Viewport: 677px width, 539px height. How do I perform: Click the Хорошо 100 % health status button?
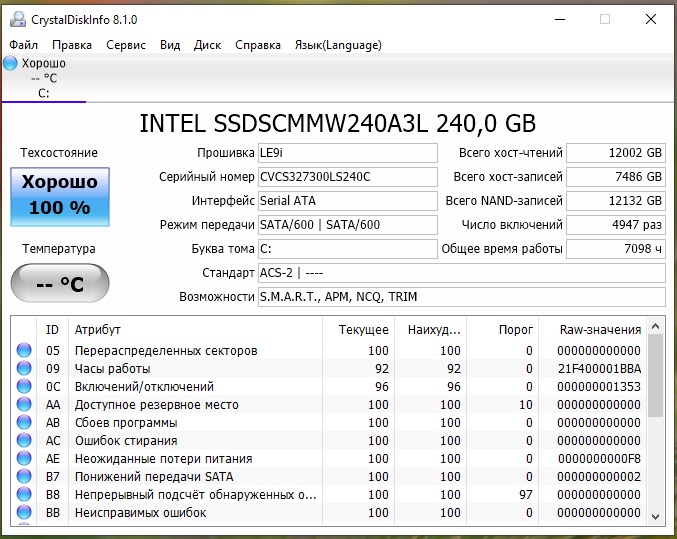[60, 197]
